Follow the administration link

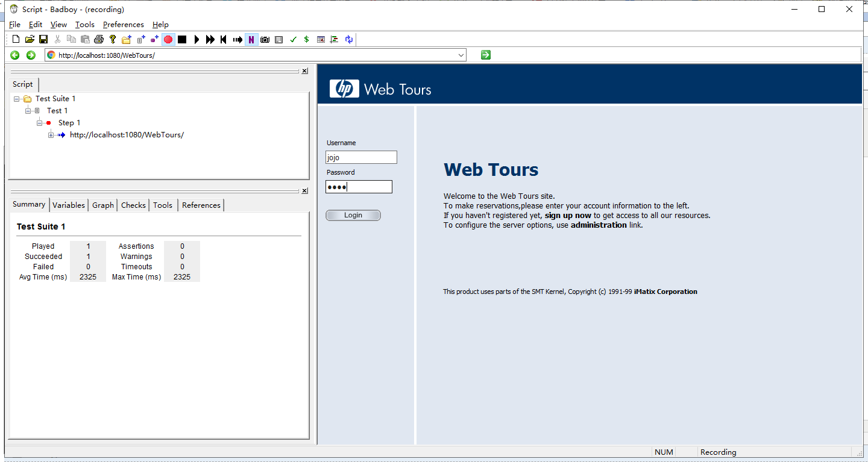click(x=599, y=225)
